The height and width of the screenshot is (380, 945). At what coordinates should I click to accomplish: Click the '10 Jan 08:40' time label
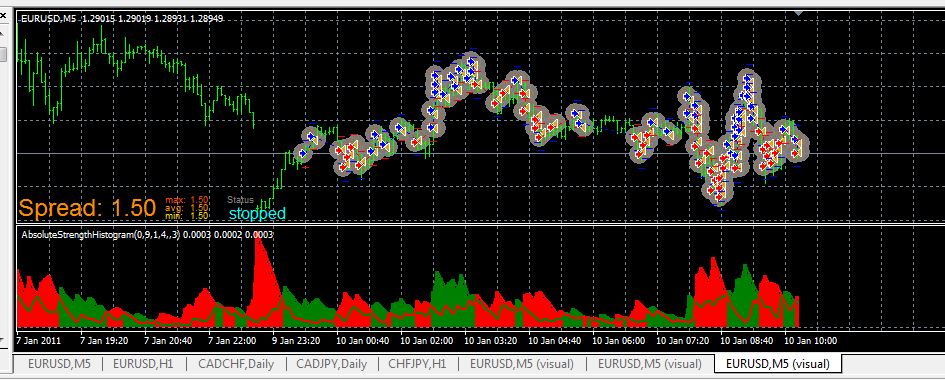[746, 341]
